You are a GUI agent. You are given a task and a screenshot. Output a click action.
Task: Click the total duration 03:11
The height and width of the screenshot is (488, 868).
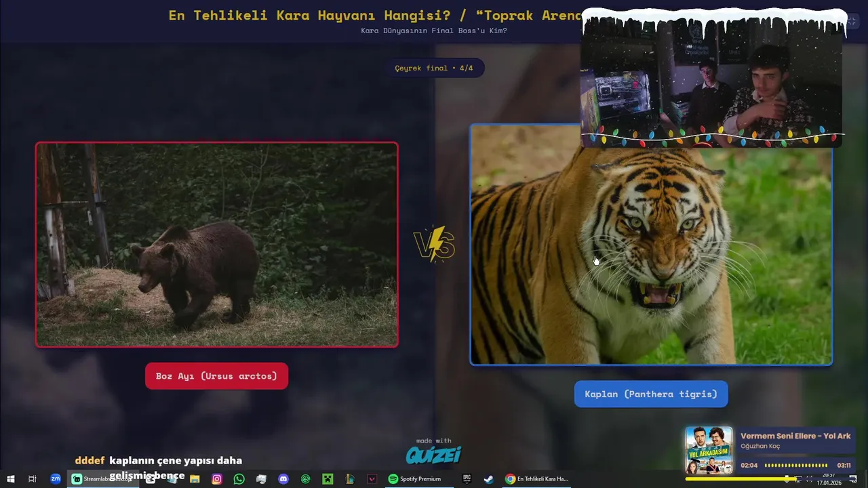[x=844, y=466]
